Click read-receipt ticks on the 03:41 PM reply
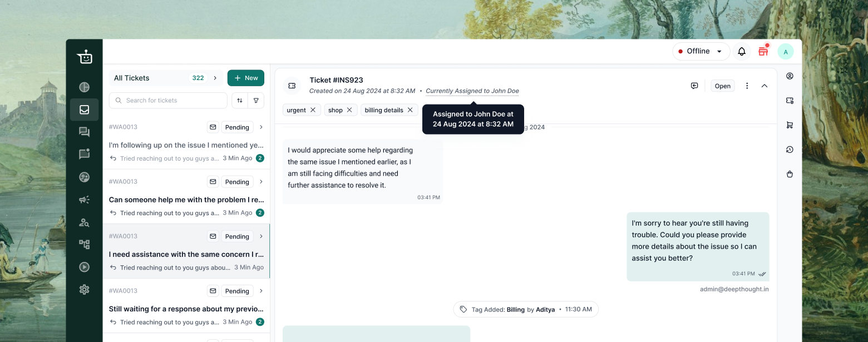The width and height of the screenshot is (868, 342). tap(762, 274)
